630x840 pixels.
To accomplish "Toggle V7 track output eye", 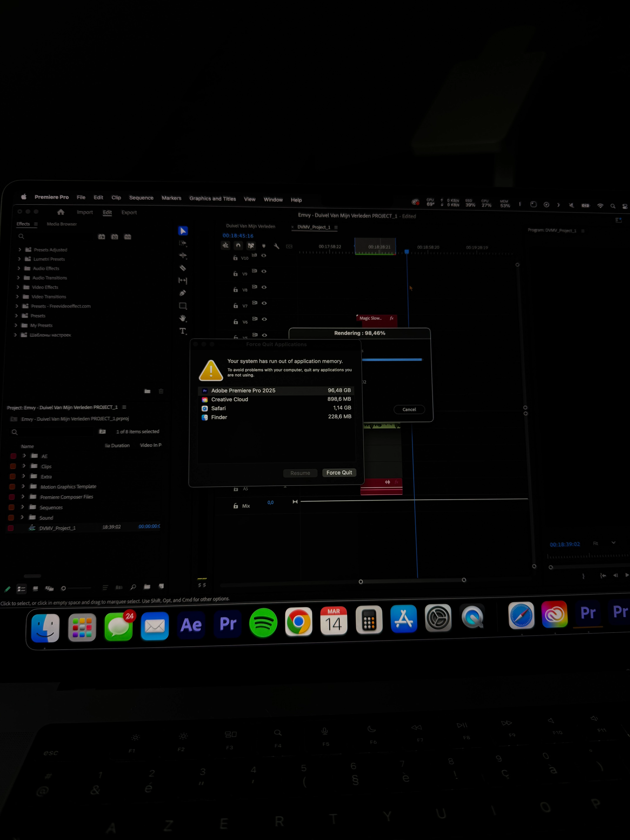I will tap(264, 303).
